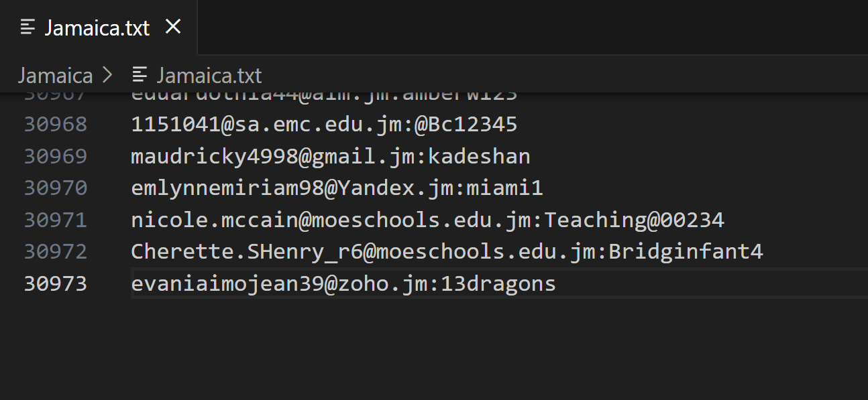Place cursor in text of line 30972
The height and width of the screenshot is (400, 868).
click(447, 252)
